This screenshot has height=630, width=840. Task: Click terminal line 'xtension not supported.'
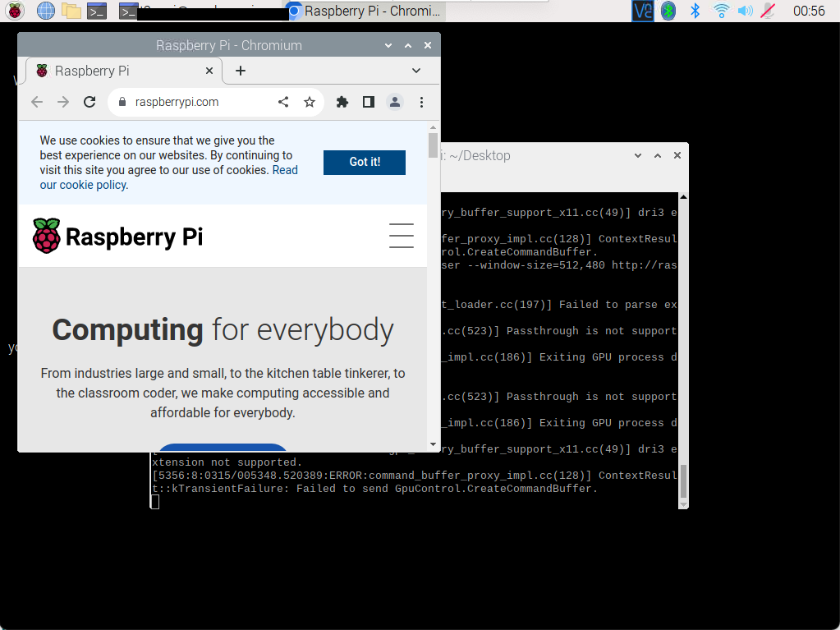click(227, 462)
